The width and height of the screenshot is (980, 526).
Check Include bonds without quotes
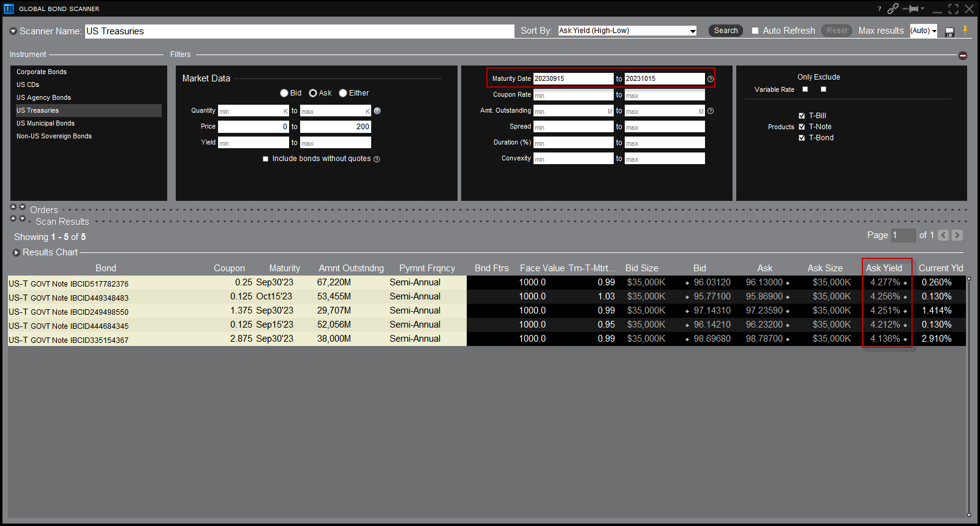click(x=266, y=159)
